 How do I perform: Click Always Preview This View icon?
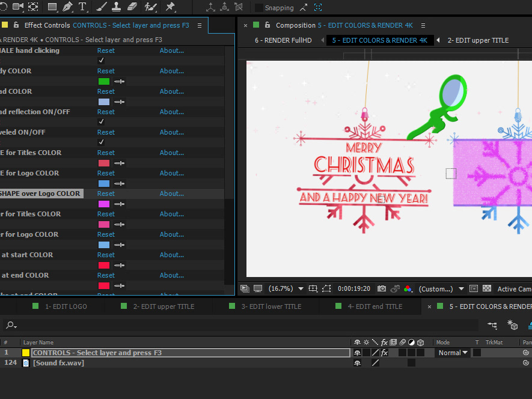click(x=245, y=288)
